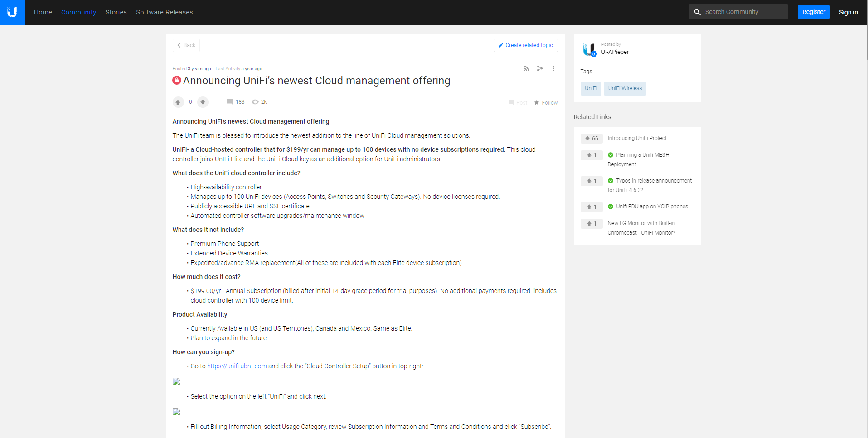868x438 pixels.
Task: Click the 'Premium Phone Support' bullet
Action: [x=225, y=244]
